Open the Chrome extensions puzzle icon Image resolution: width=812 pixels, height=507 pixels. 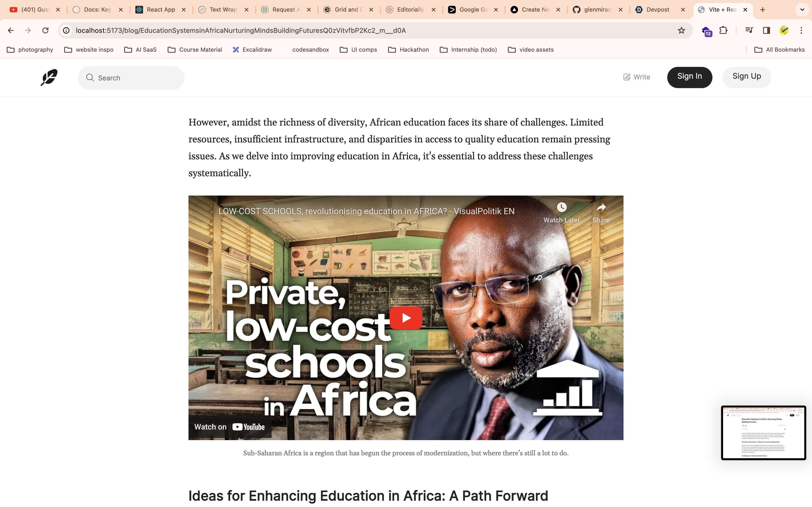pos(723,30)
